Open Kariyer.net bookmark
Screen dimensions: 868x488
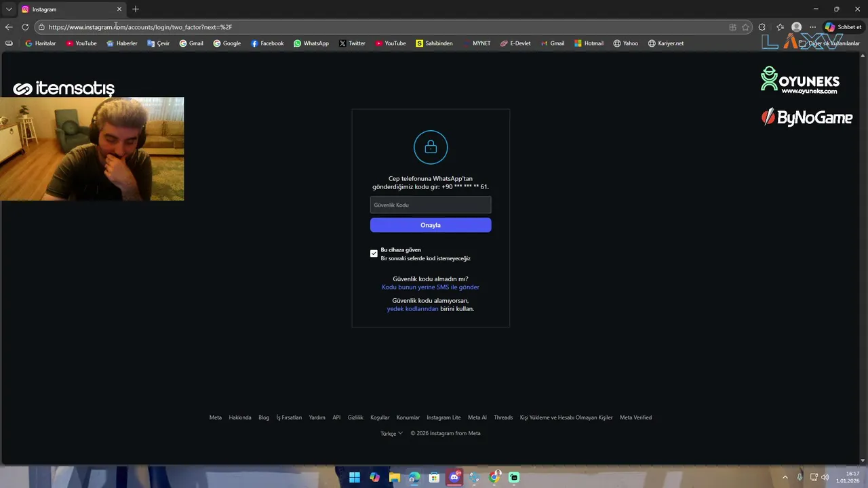click(x=666, y=43)
